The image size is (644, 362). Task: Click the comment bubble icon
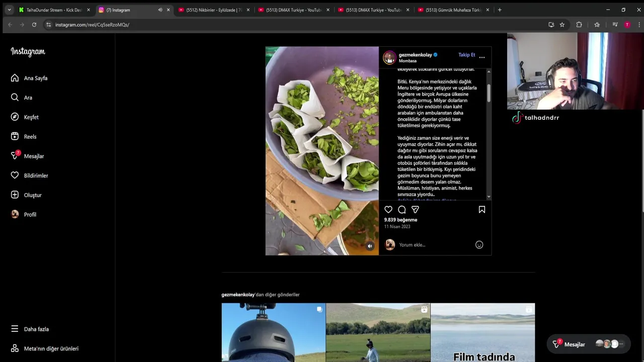[x=402, y=210]
